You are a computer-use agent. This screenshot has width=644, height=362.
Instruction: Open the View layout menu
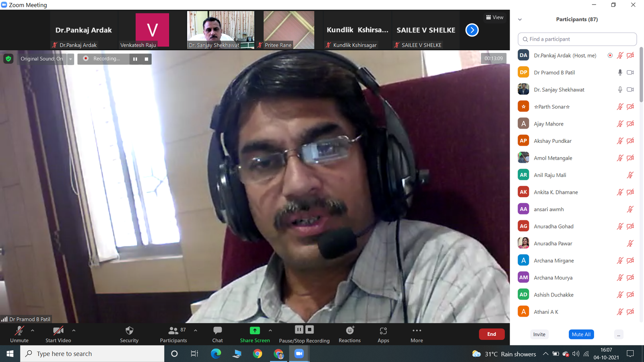click(495, 17)
